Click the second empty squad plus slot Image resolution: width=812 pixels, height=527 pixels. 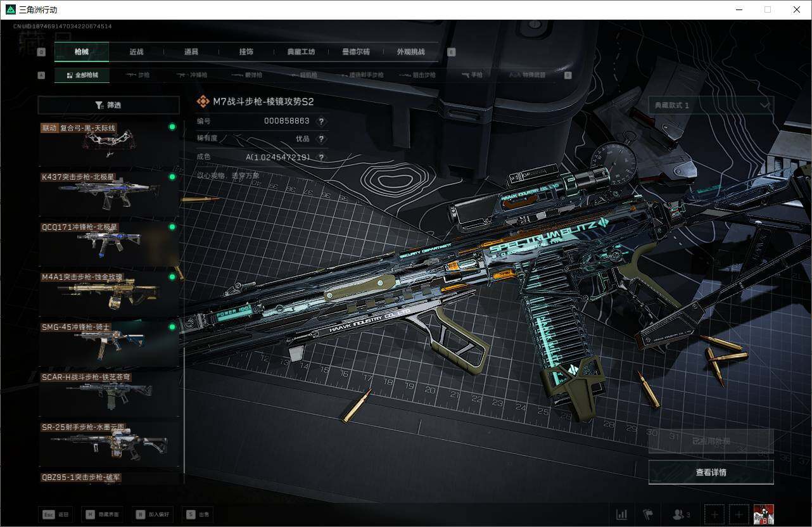coord(739,514)
